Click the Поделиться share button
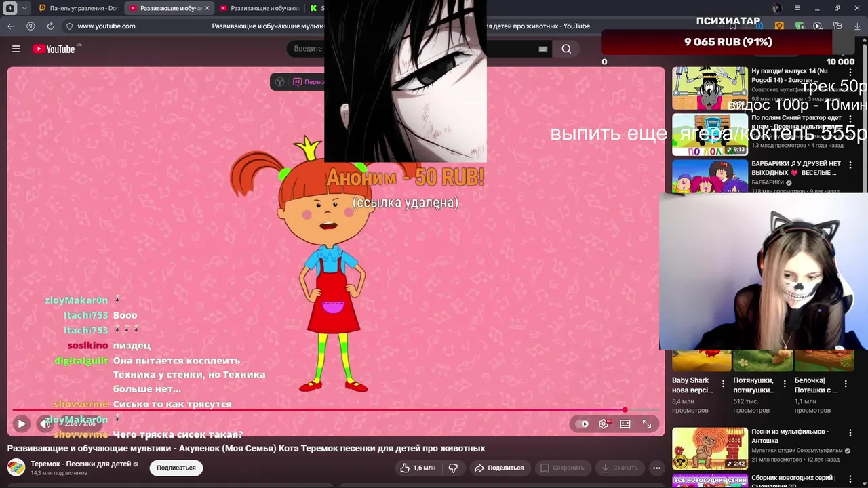The height and width of the screenshot is (488, 868). pyautogui.click(x=499, y=468)
